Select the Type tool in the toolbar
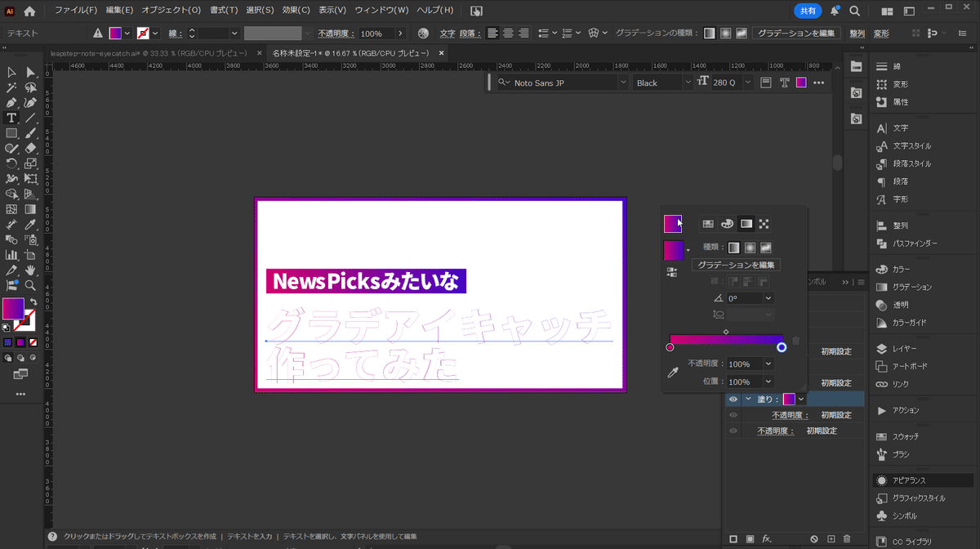 [11, 118]
